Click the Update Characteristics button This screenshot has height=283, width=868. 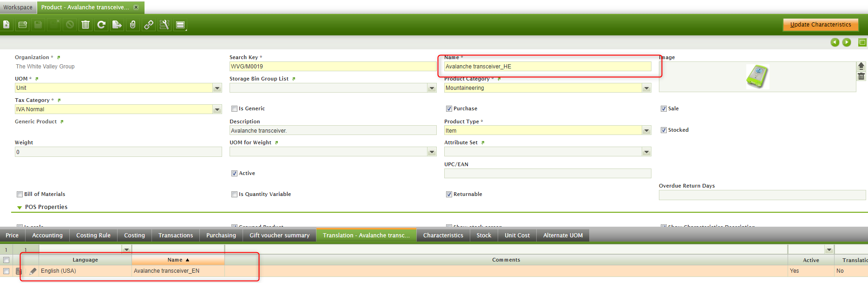(x=821, y=25)
